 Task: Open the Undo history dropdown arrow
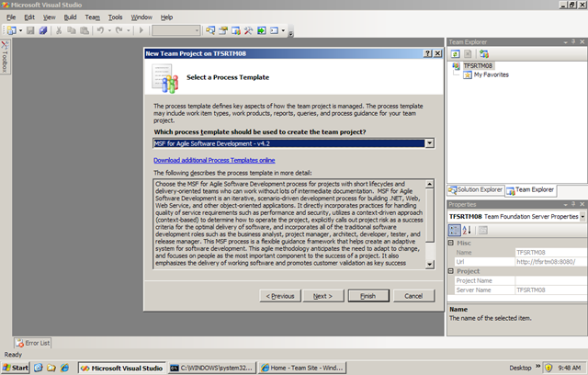coord(109,30)
